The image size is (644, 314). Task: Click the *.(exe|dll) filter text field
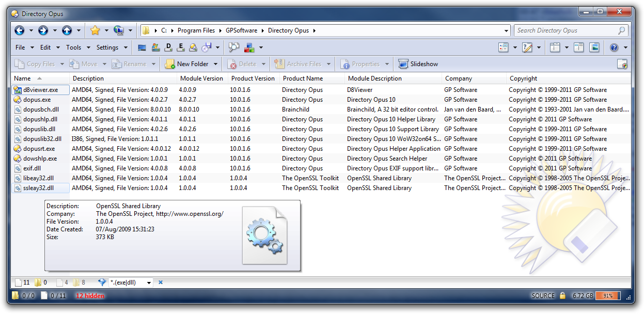pyautogui.click(x=127, y=282)
